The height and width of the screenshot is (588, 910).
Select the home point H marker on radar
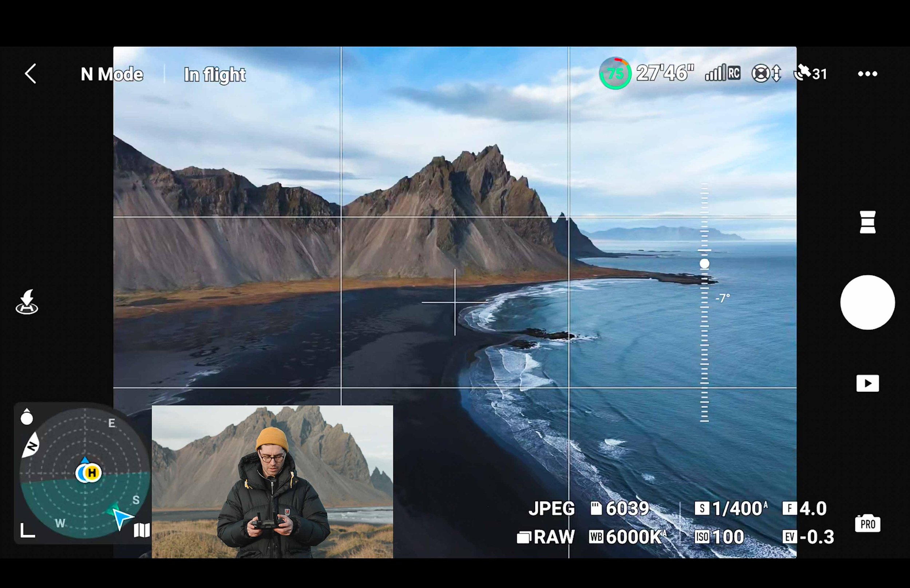[91, 473]
